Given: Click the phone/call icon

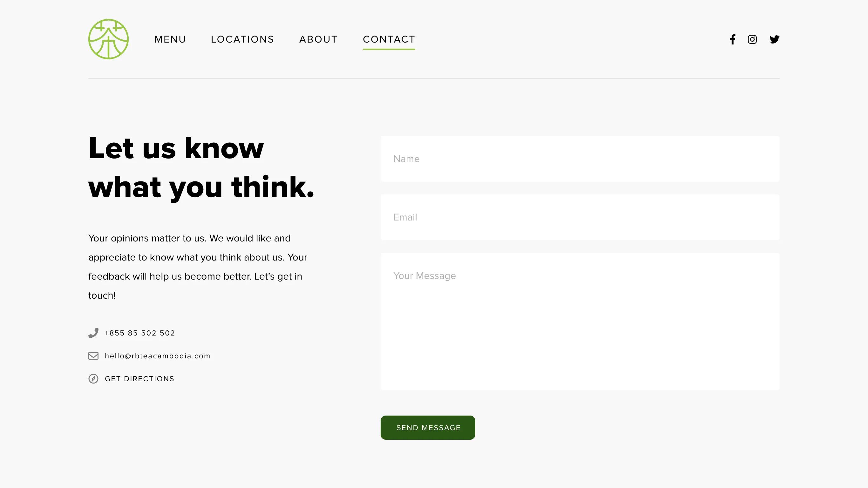Looking at the screenshot, I should [94, 333].
